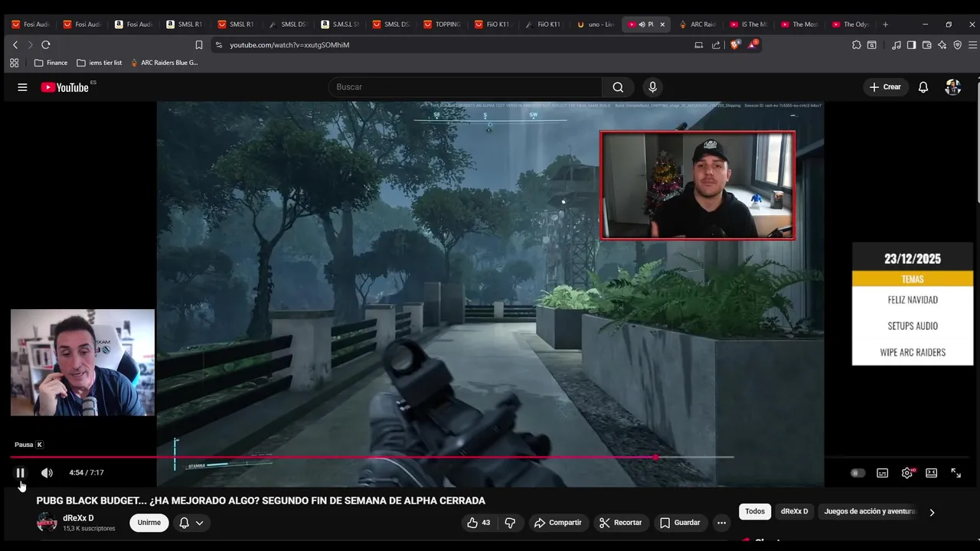
Task: Click Recortar clip scissors button
Action: (x=621, y=523)
